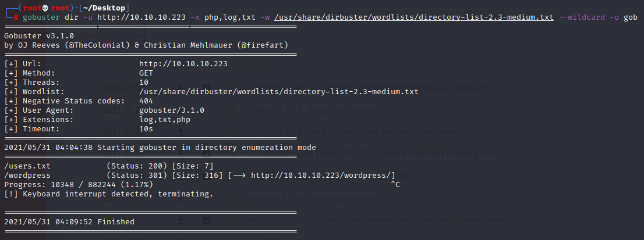Click X icon beside Trixbox Remote Code Execution

click(233, 132)
